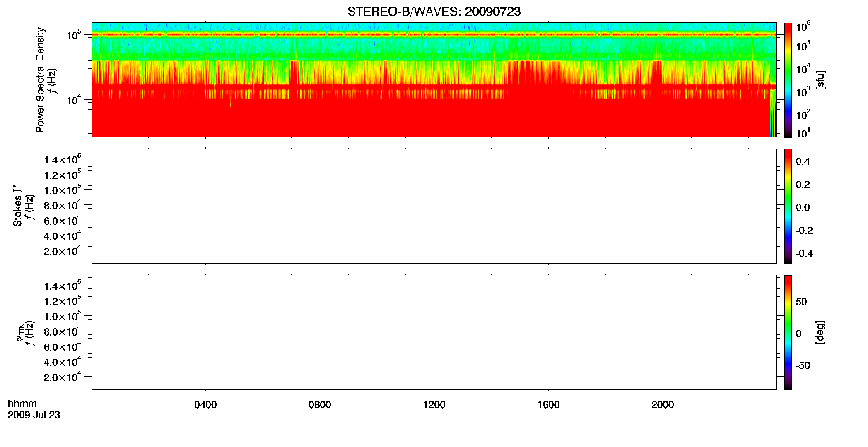Click the empty phi RTN plot panel

(x=434, y=332)
